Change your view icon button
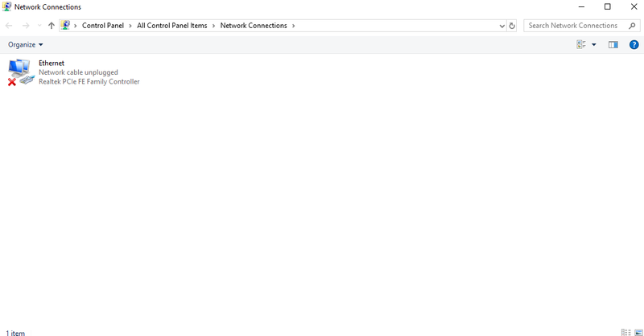The image size is (644, 336). click(580, 44)
